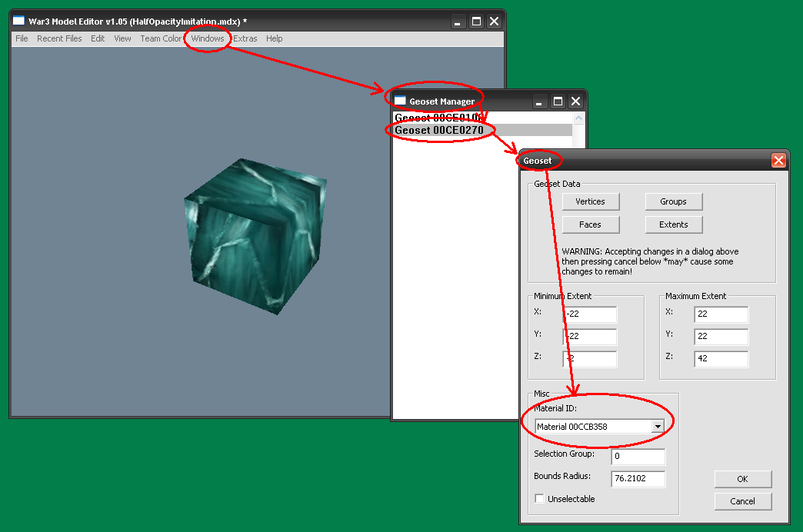The width and height of the screenshot is (803, 532).
Task: Click the Bounds Radius field
Action: pyautogui.click(x=638, y=478)
